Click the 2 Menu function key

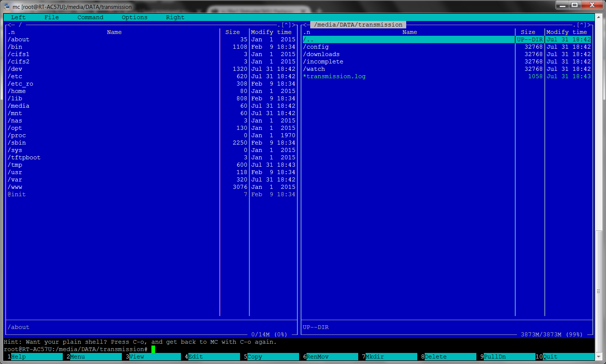click(x=94, y=357)
